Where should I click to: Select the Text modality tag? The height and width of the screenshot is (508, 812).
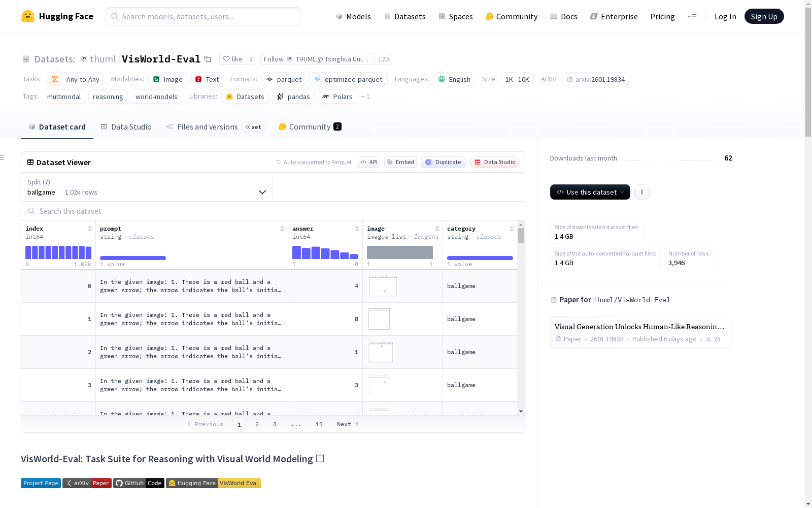pos(207,79)
